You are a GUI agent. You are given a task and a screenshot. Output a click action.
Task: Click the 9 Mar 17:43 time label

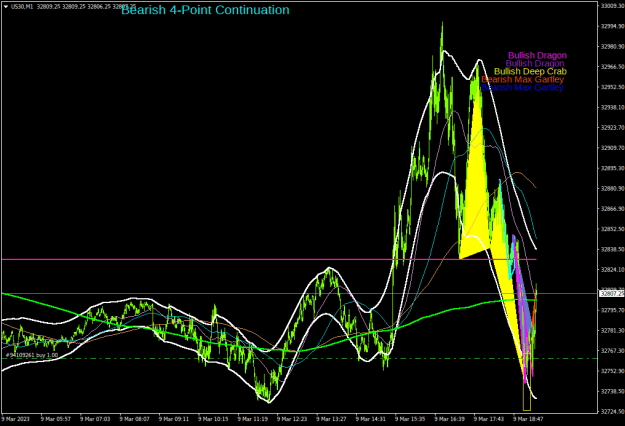coord(489,419)
